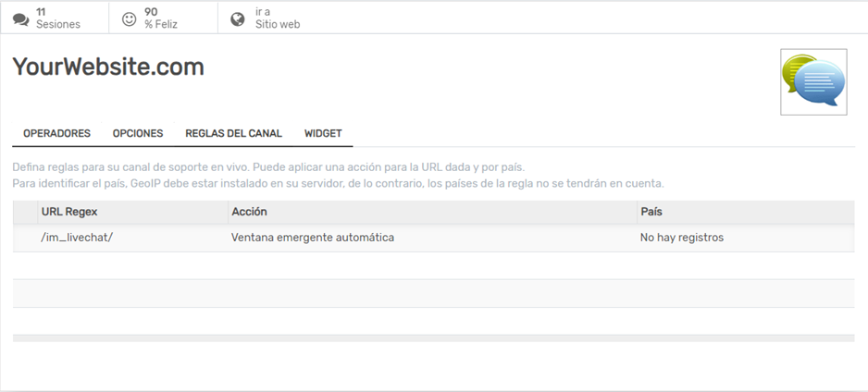
Task: Sort rules by URL Regex column header
Action: point(69,213)
